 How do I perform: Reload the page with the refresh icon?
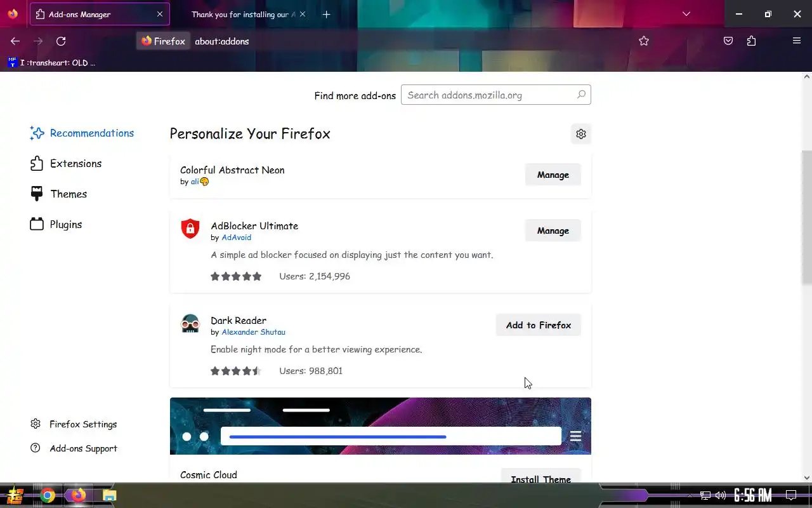coord(61,41)
